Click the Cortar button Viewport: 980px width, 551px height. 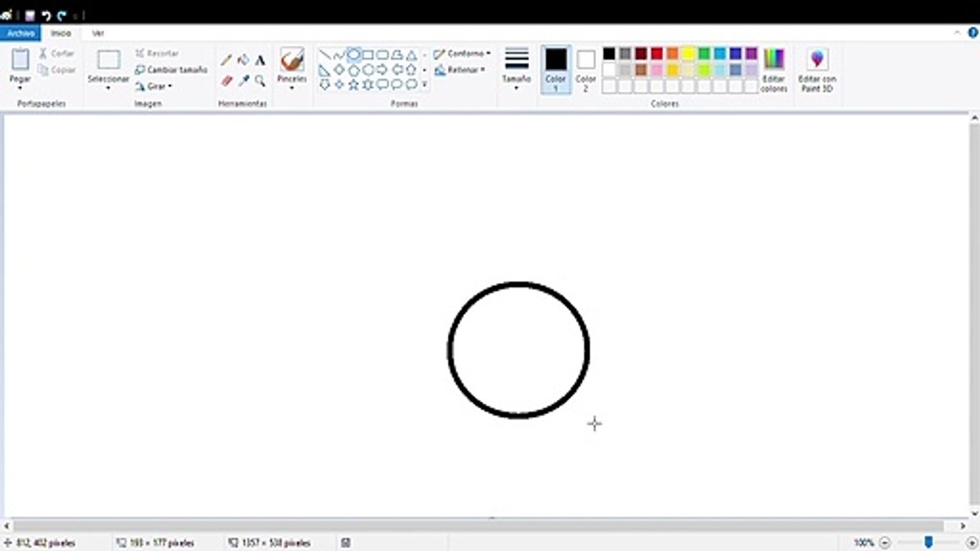(x=57, y=54)
